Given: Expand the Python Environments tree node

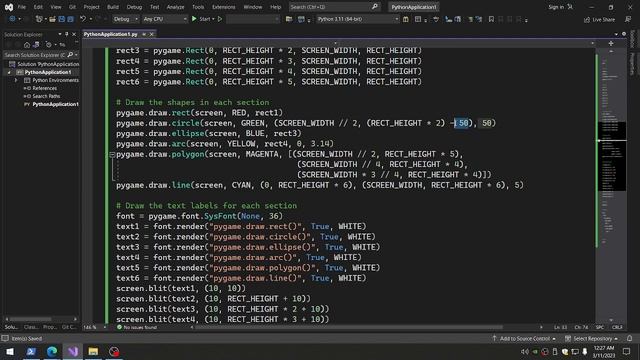Looking at the screenshot, I should pos(16,80).
